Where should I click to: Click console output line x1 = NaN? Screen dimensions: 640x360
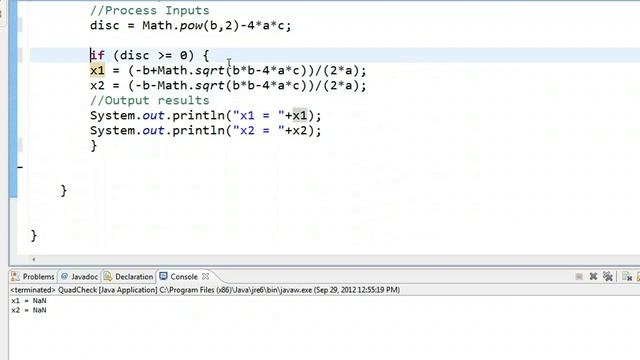tap(29, 301)
